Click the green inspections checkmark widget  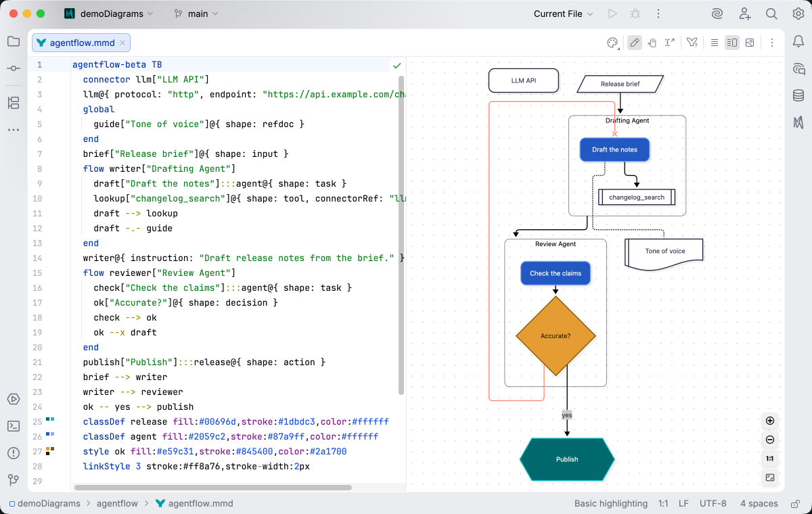(x=397, y=66)
